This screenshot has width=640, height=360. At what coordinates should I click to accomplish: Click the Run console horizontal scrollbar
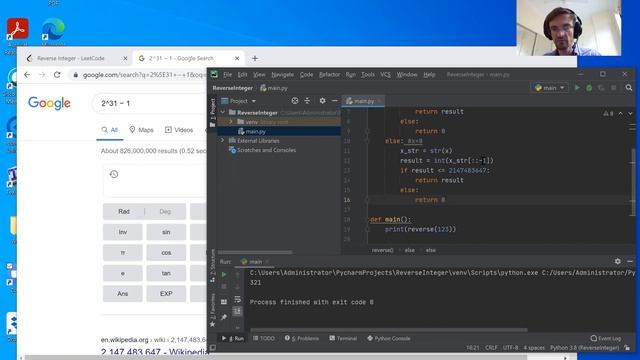pos(389,330)
